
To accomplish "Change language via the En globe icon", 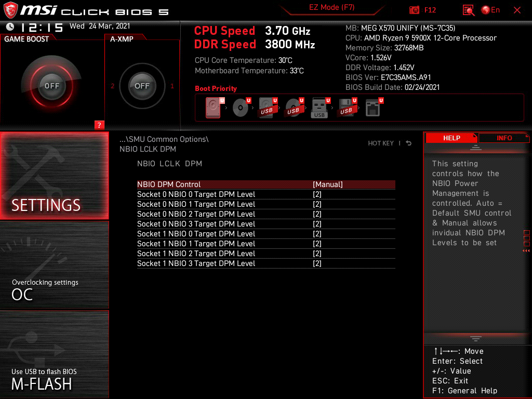I will [x=490, y=10].
